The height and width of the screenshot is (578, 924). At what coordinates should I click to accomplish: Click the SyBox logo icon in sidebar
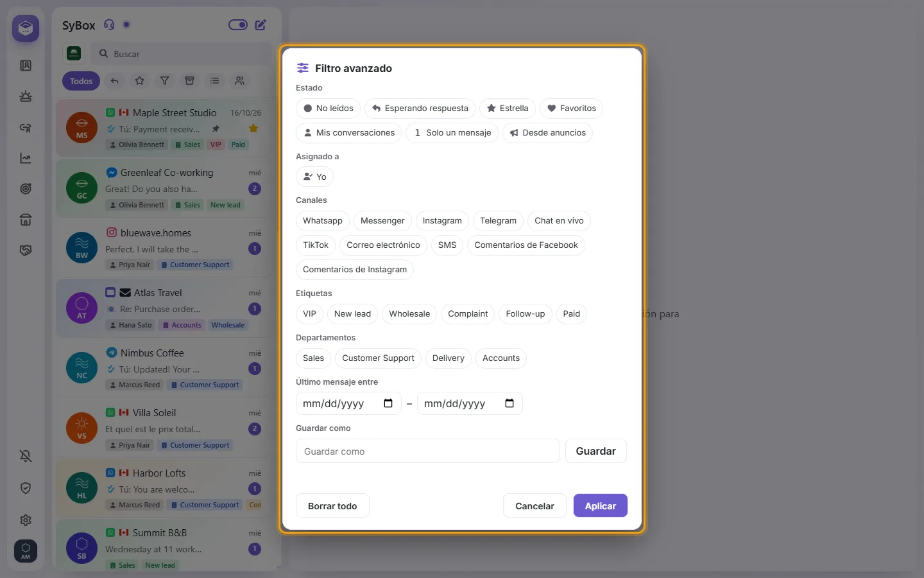[x=26, y=28]
